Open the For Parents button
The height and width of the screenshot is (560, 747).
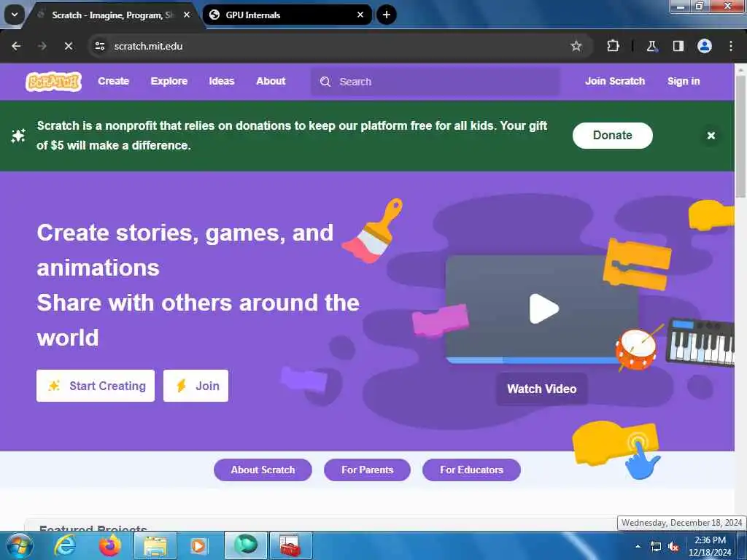[x=367, y=470]
